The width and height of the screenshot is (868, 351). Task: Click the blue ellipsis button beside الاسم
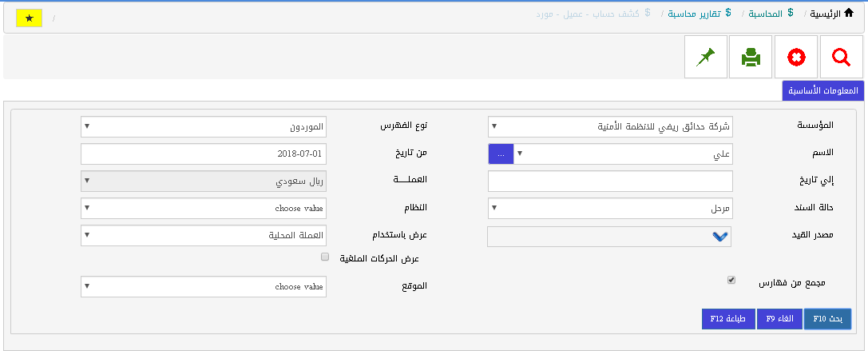pos(501,154)
